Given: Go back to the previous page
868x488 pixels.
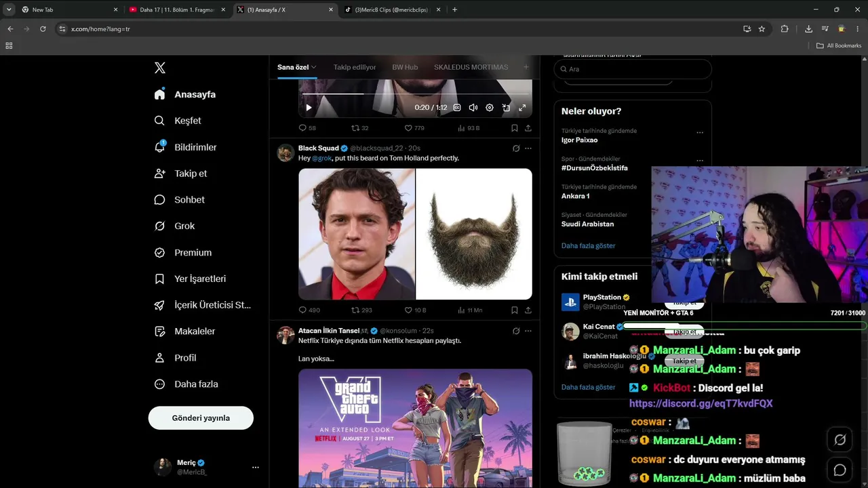Looking at the screenshot, I should tap(10, 29).
